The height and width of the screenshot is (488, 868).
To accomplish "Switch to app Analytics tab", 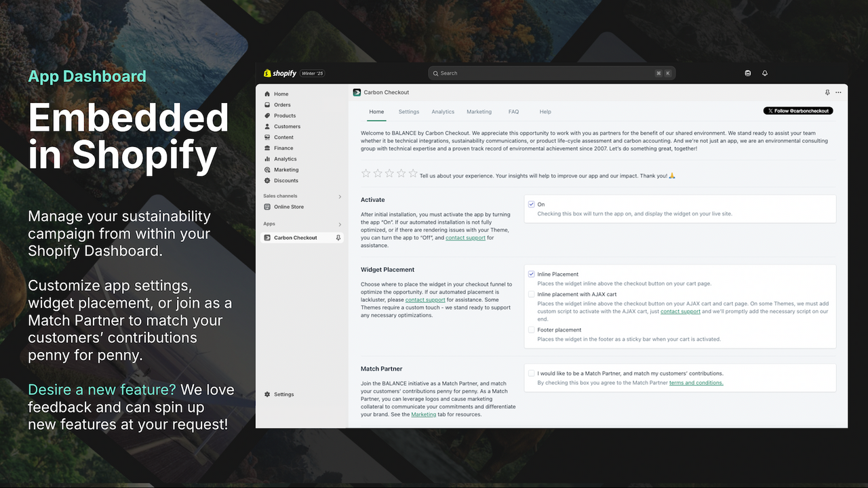I will [443, 112].
